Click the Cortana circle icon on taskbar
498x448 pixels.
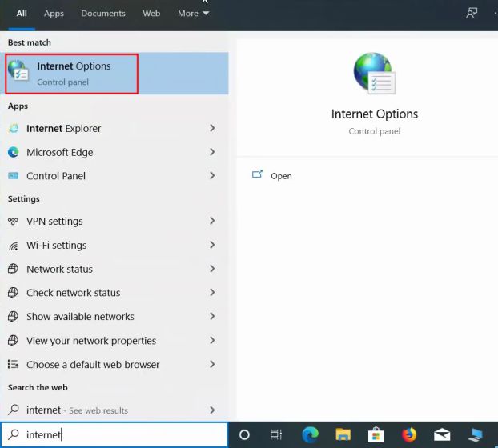(x=244, y=434)
